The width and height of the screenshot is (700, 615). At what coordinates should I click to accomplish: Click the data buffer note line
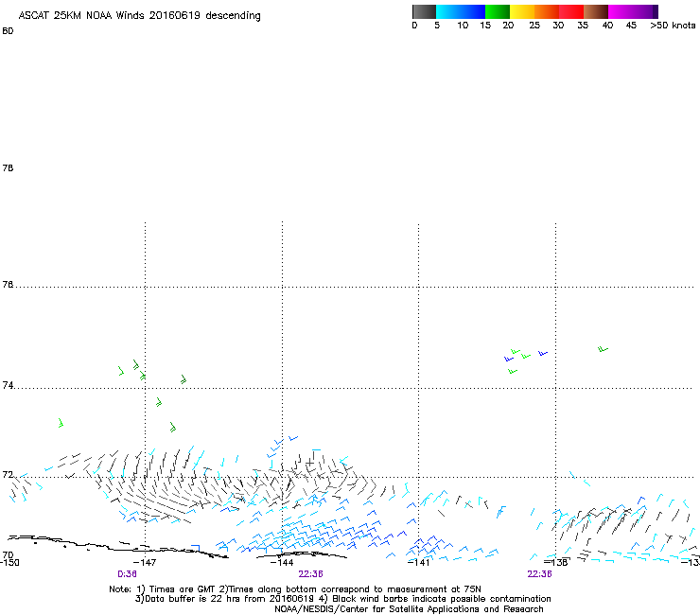(342, 599)
